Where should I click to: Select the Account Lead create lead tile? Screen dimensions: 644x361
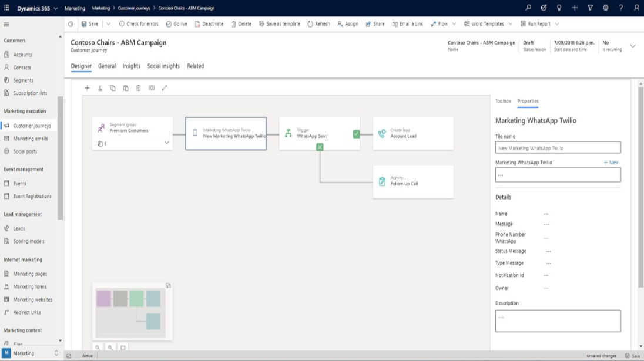(x=413, y=134)
